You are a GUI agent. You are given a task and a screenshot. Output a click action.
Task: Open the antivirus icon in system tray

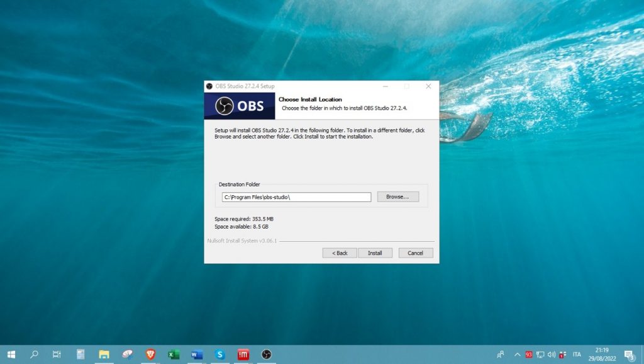pyautogui.click(x=528, y=354)
